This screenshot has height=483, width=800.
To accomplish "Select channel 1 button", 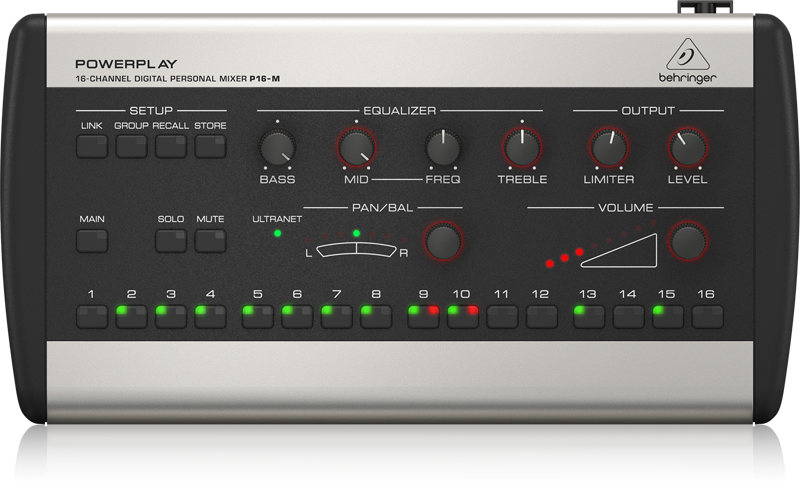I will coord(92,317).
